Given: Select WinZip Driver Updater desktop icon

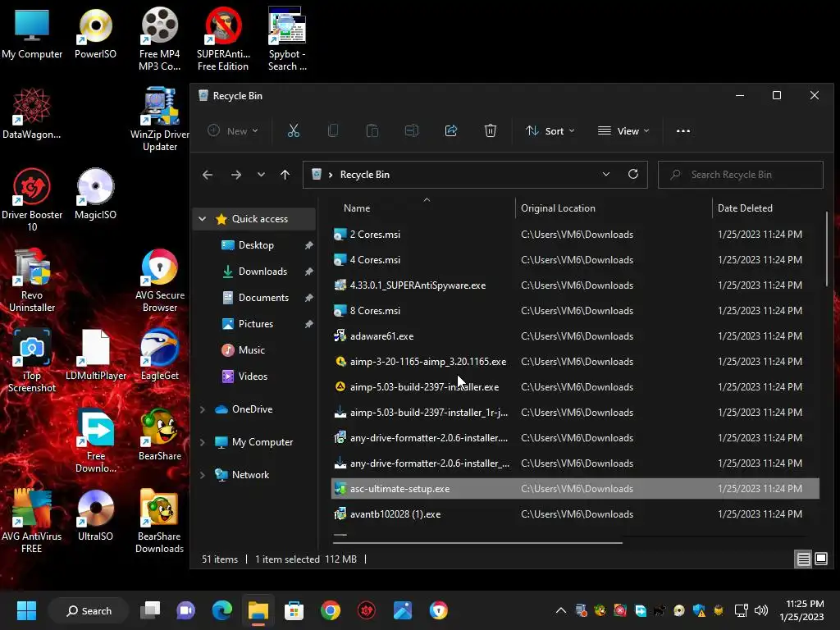Looking at the screenshot, I should click(x=160, y=120).
